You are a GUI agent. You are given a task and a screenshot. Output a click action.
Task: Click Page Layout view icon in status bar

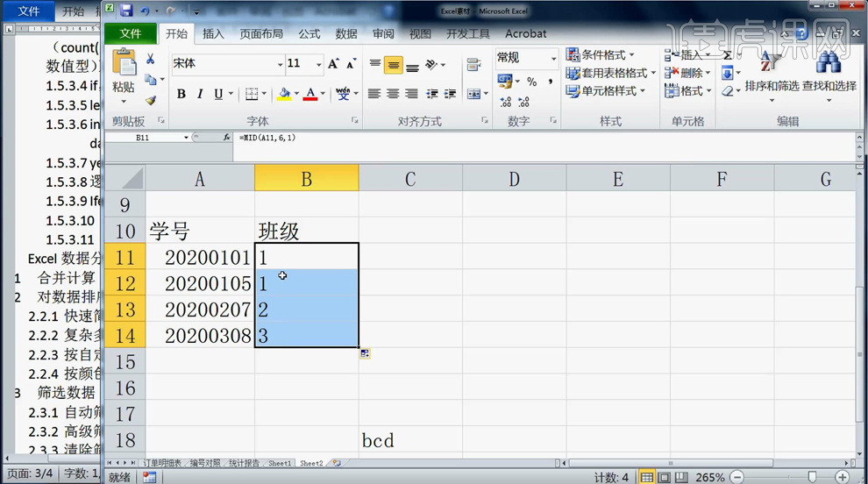tap(665, 477)
